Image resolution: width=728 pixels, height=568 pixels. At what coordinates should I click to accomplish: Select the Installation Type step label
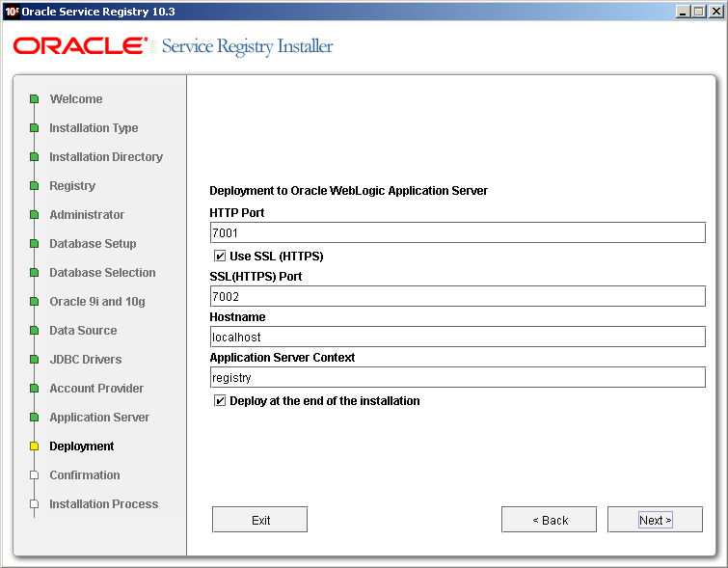click(94, 127)
